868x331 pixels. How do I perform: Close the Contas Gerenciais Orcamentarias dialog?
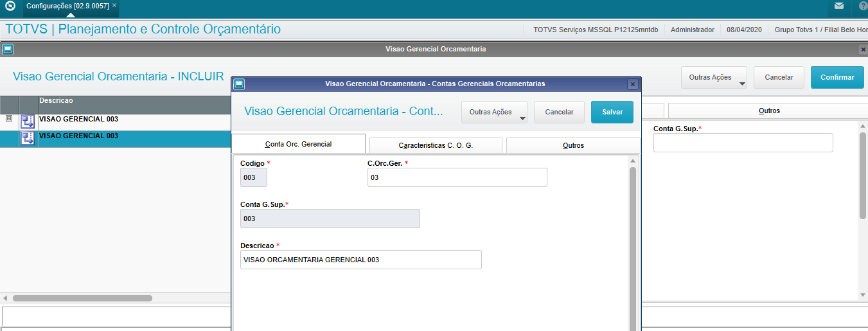click(632, 84)
